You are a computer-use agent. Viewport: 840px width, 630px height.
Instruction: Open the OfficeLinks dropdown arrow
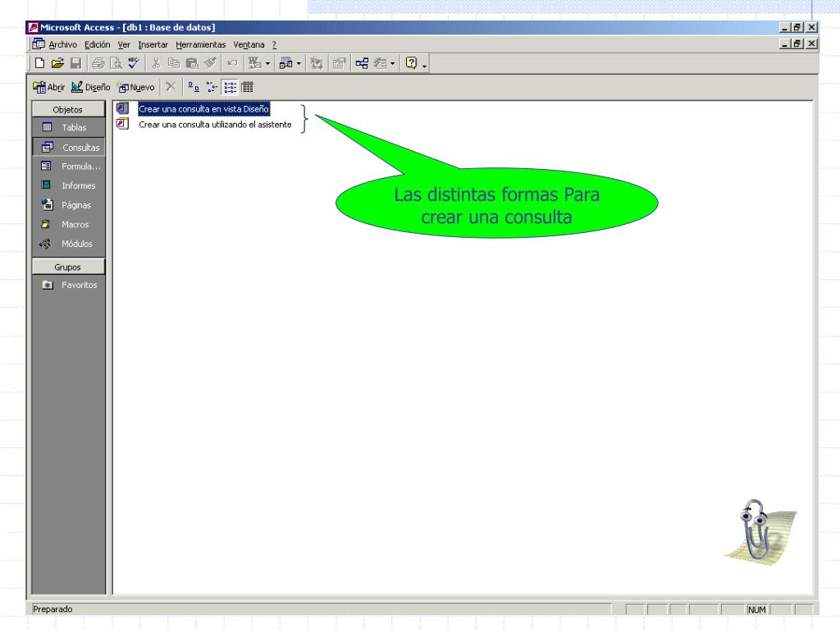(268, 64)
